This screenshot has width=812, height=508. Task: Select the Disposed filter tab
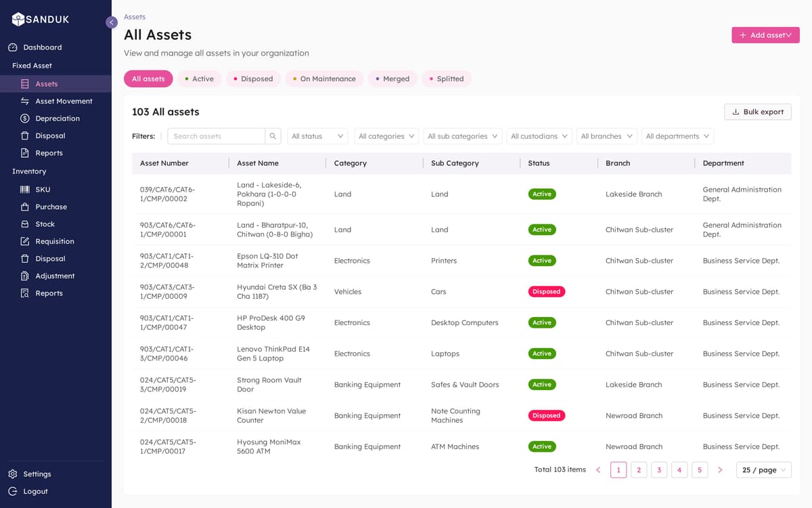[x=253, y=79]
